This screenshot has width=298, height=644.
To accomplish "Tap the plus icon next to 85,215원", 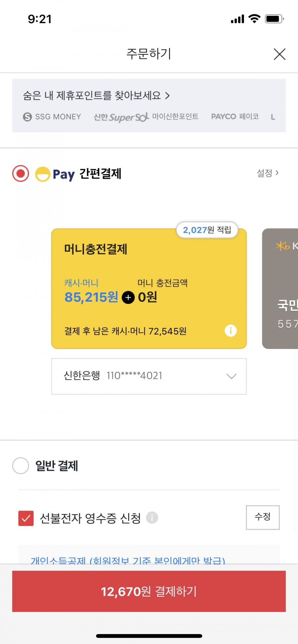I will (x=128, y=297).
